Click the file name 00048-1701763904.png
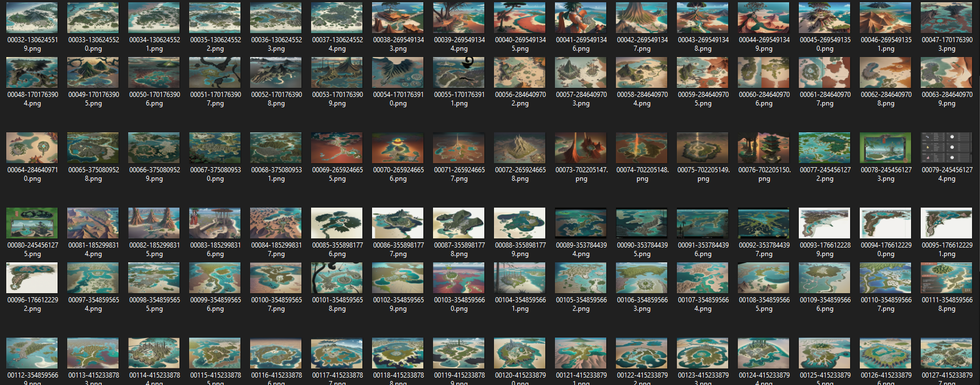The image size is (980, 385). tap(32, 99)
